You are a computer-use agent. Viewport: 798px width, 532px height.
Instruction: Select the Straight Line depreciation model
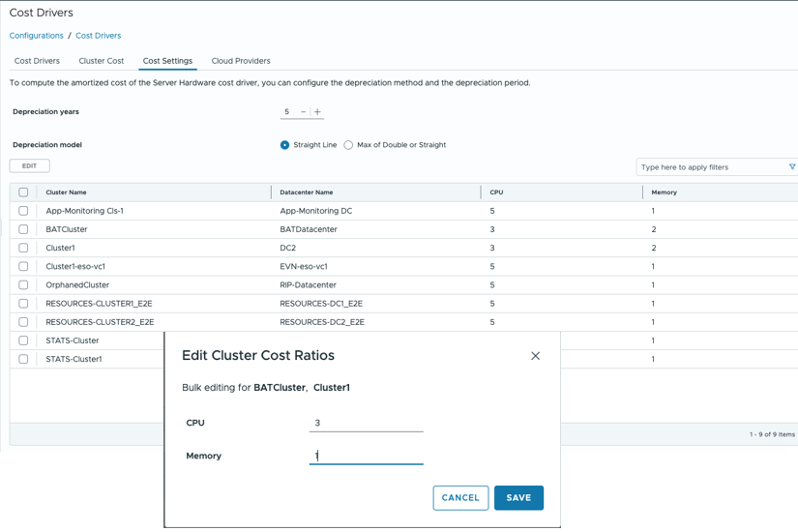[285, 145]
